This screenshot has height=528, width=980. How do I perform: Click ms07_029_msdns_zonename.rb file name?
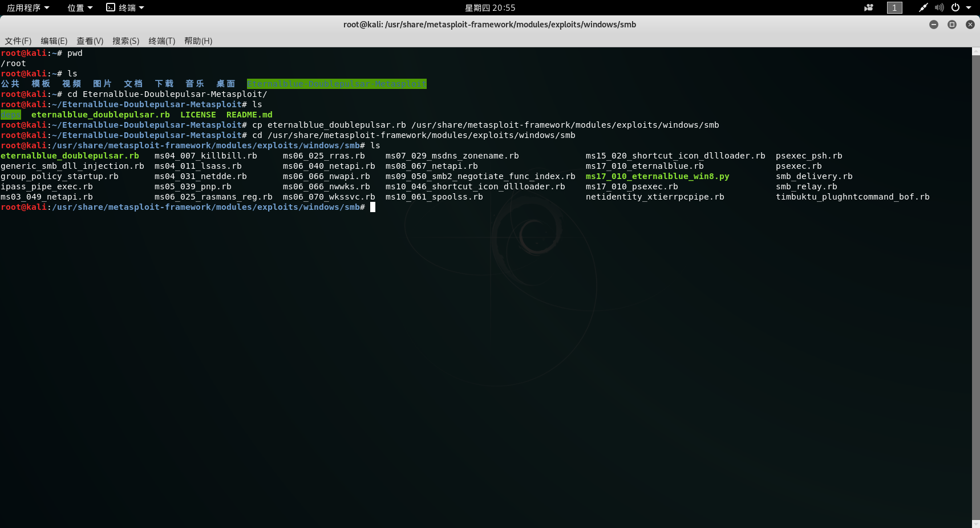[452, 156]
